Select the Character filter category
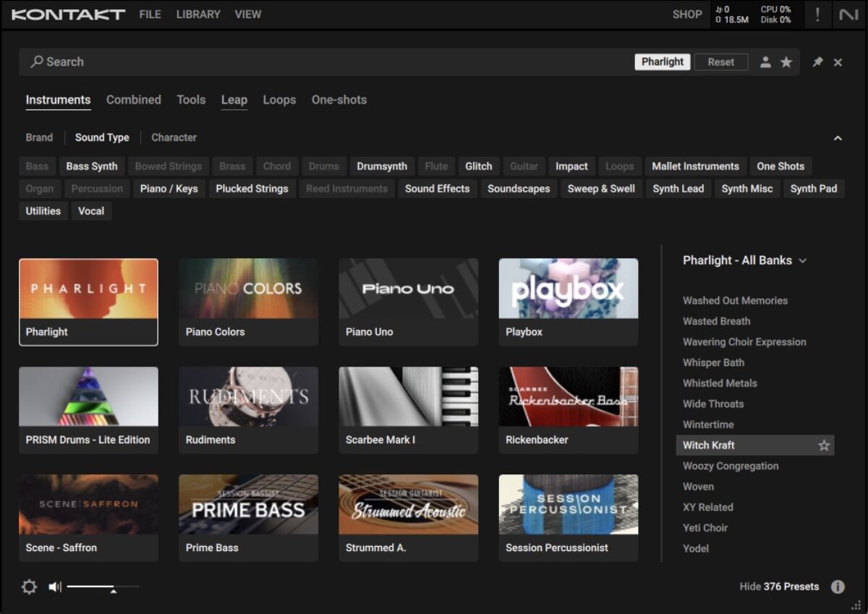Viewport: 868px width, 614px height. pyautogui.click(x=174, y=137)
